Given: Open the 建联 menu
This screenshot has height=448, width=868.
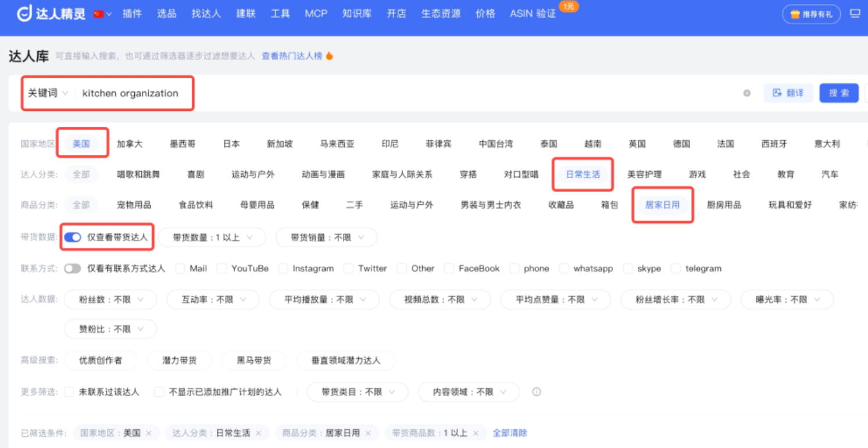Looking at the screenshot, I should click(x=246, y=13).
